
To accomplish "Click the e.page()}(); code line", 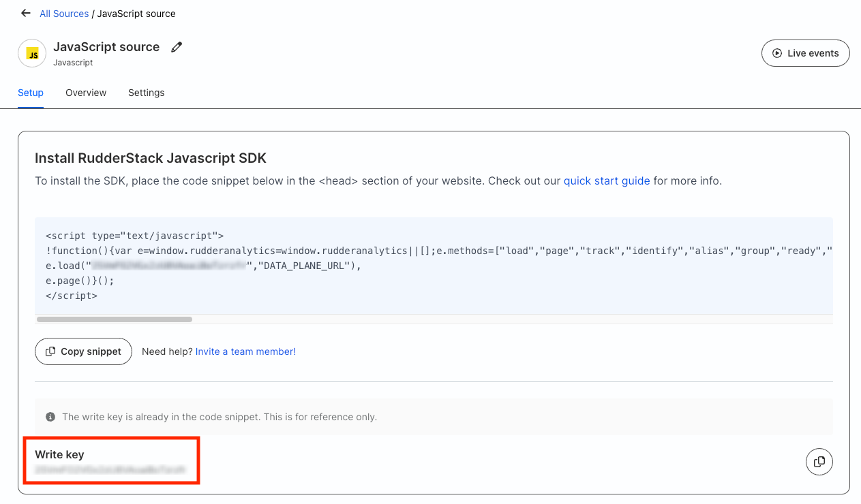I will tap(80, 281).
